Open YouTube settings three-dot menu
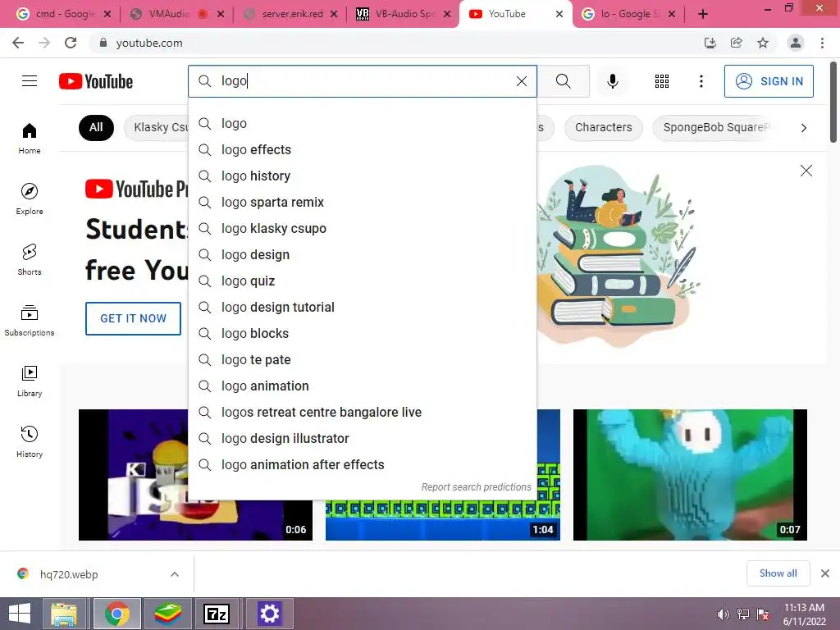Viewport: 840px width, 630px height. pos(701,81)
